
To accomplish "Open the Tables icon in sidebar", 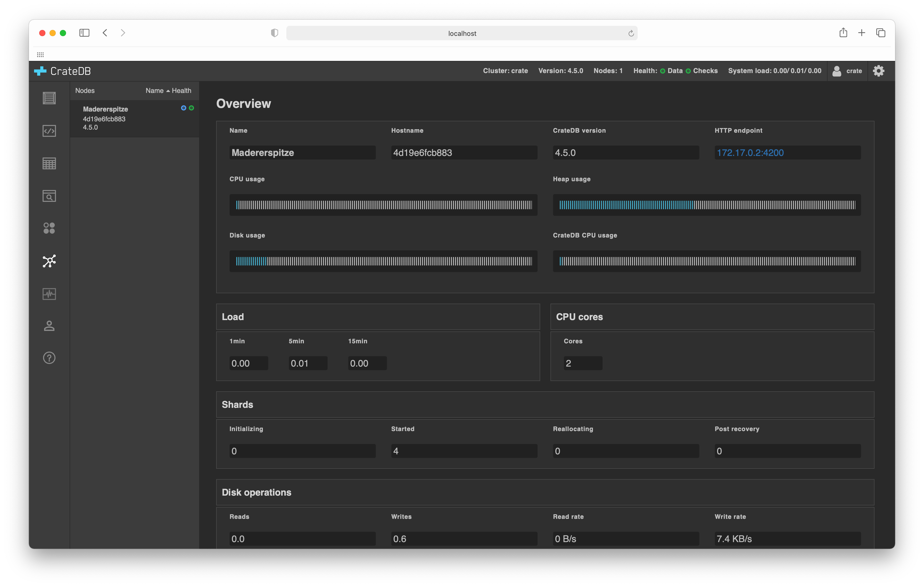I will click(49, 164).
